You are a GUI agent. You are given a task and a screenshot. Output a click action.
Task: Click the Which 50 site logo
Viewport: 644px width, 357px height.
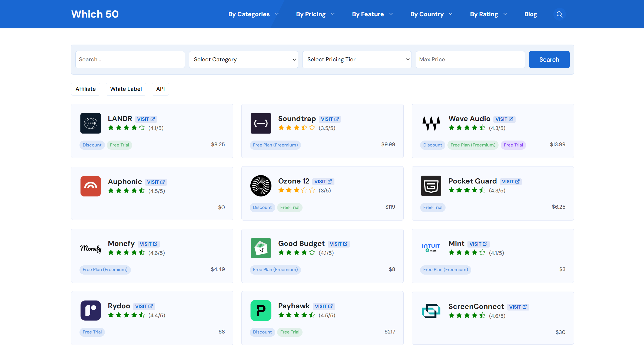95,14
